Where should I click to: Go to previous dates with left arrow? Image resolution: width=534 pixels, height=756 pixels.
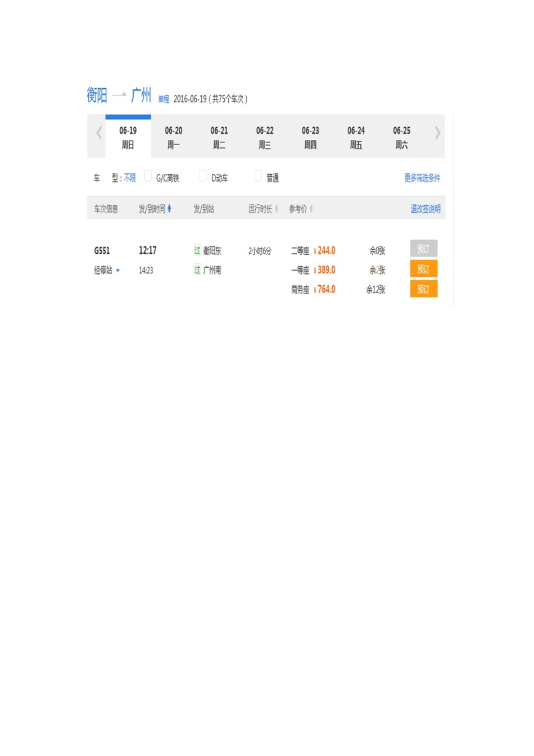(x=99, y=133)
